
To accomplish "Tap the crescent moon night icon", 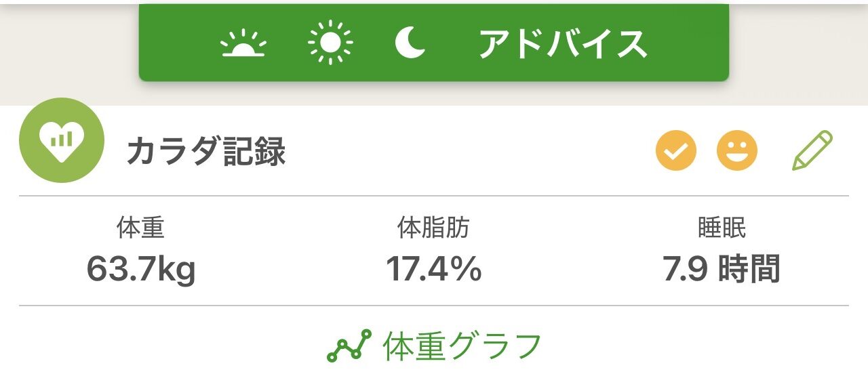I will coord(410,44).
